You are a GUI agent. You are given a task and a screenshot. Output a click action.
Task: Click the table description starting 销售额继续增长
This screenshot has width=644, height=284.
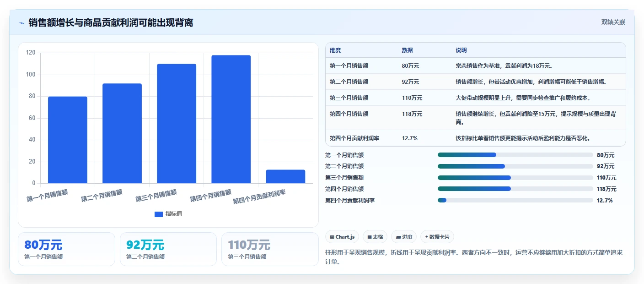pos(536,118)
